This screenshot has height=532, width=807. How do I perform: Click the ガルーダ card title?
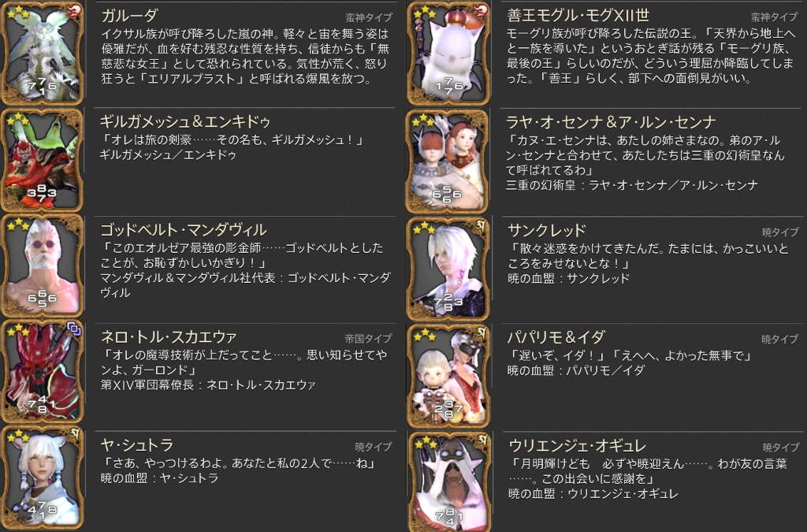click(x=129, y=16)
